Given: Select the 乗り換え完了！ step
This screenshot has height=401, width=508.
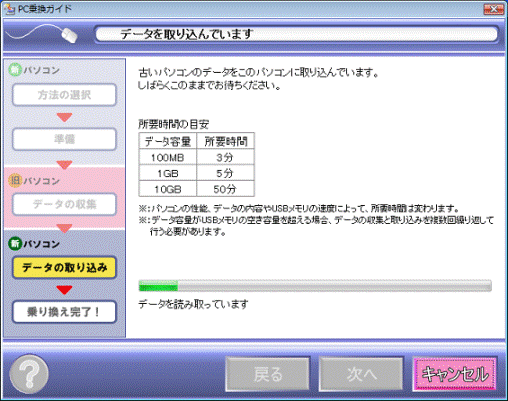Looking at the screenshot, I should [64, 312].
